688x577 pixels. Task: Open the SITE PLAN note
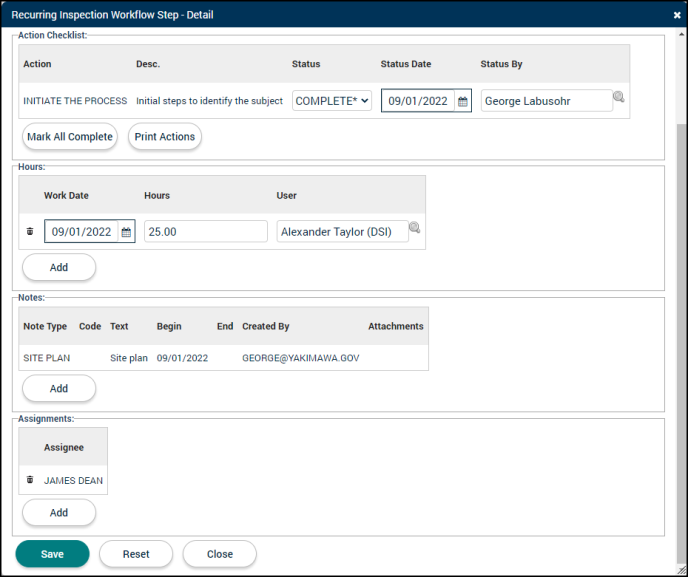[47, 358]
